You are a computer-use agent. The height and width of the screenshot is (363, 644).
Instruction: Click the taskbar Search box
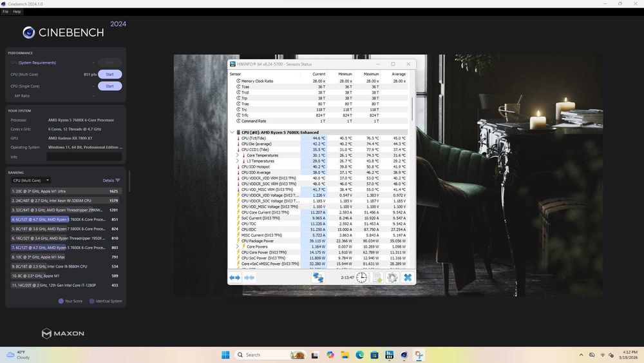[x=271, y=355]
